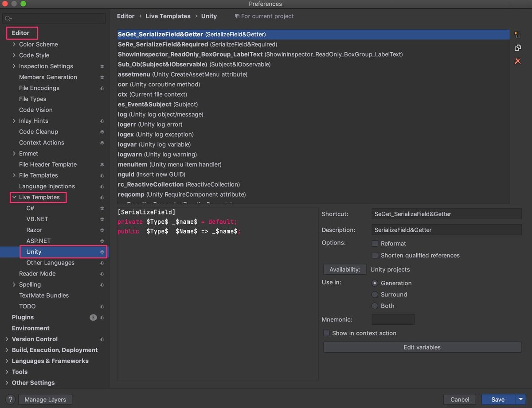Select the 'logerr' Unity log error template
The image size is (532, 408).
(x=313, y=124)
